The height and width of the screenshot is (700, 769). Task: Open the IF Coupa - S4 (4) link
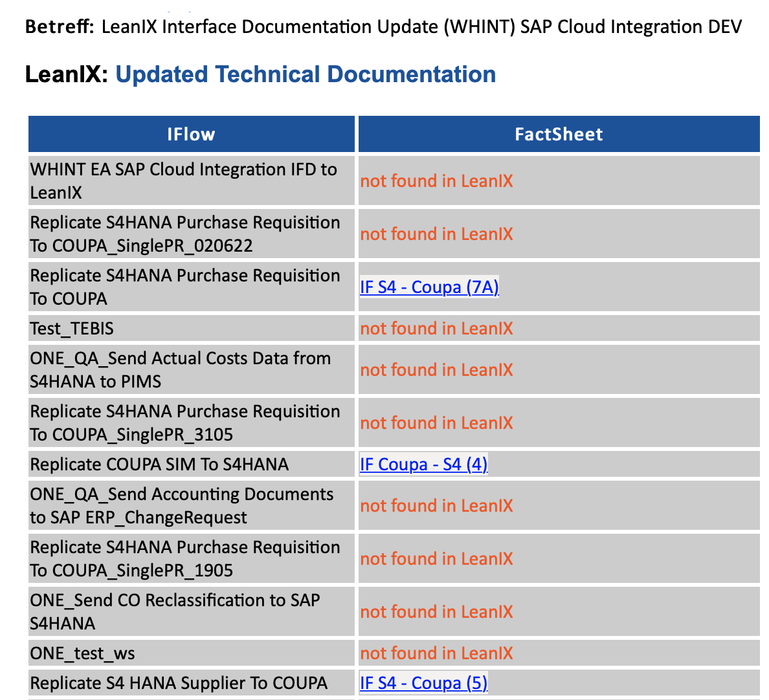pos(423,464)
